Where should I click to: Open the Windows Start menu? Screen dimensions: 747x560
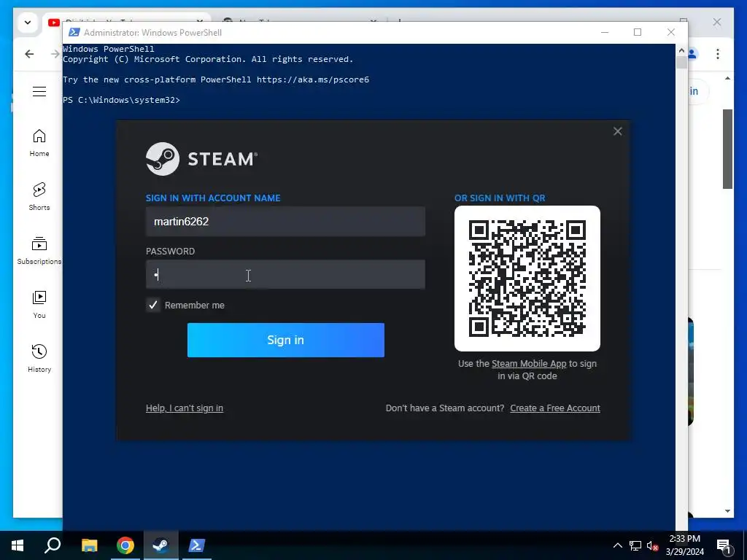[x=18, y=545]
